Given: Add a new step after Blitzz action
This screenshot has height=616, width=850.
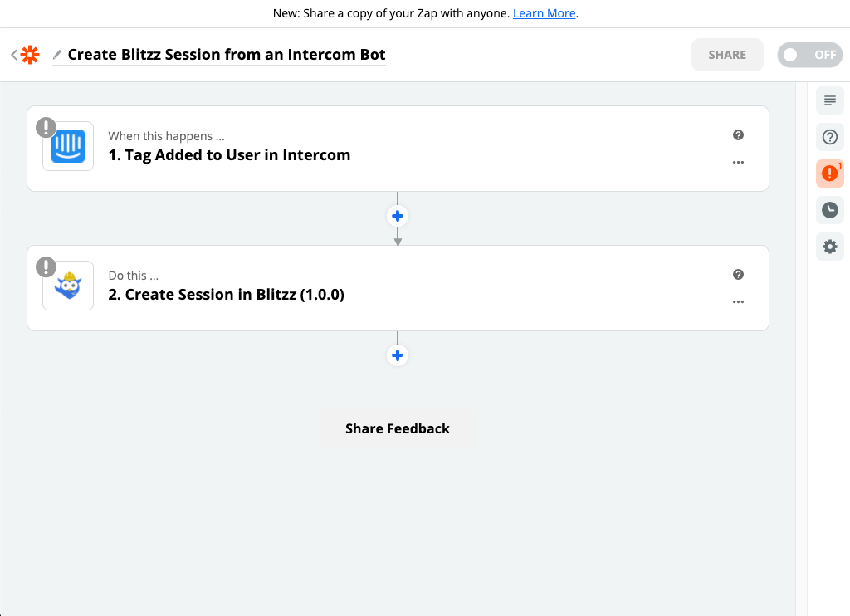Looking at the screenshot, I should [x=398, y=355].
